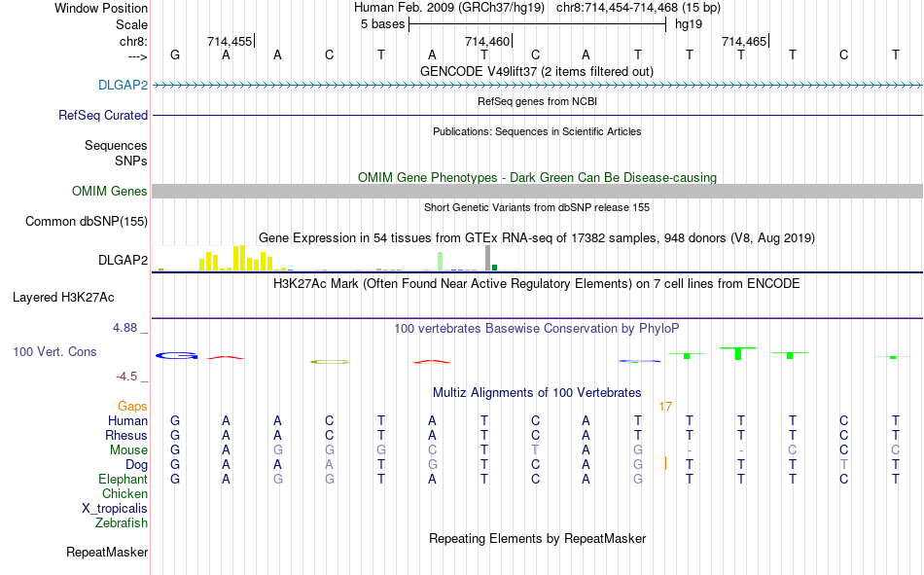Open the Layered H3K27Ac track label
This screenshot has height=575, width=924.
[63, 298]
